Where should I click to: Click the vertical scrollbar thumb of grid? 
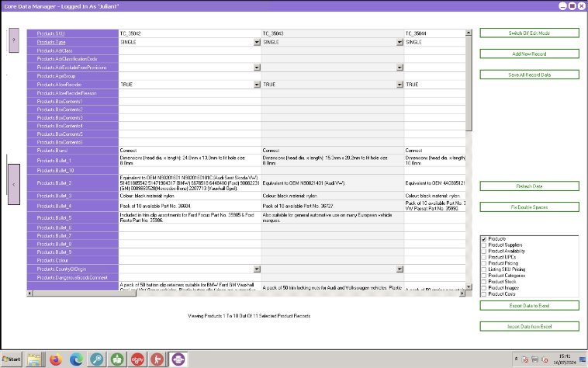[469, 84]
